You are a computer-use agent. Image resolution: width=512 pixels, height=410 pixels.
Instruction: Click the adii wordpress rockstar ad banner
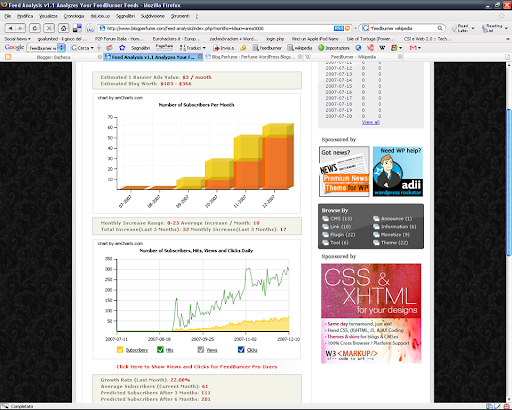tap(398, 171)
